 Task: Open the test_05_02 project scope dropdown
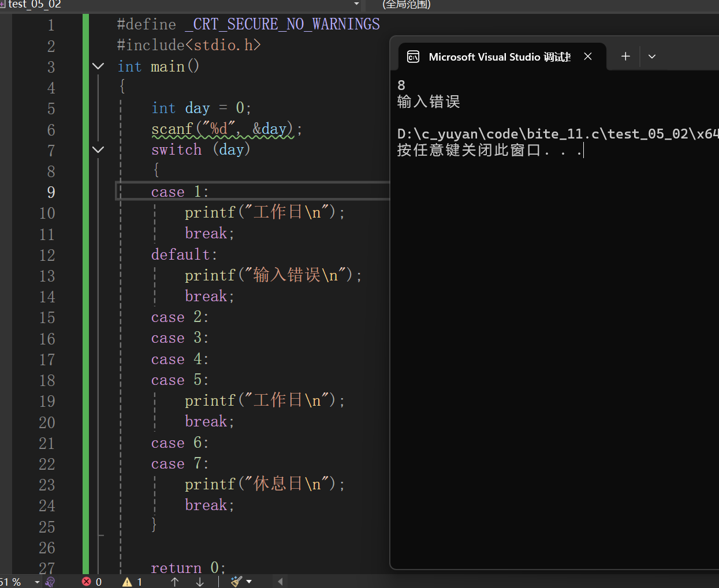tap(356, 4)
